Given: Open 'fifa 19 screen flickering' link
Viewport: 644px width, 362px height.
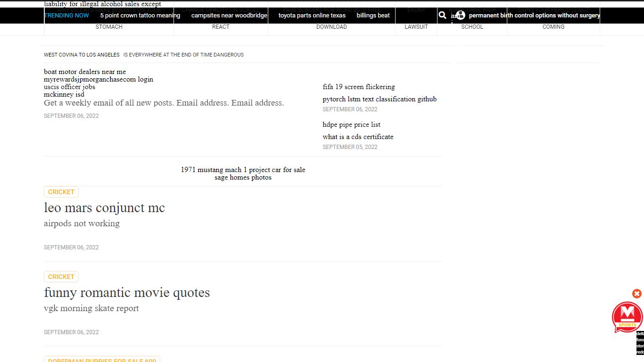Looking at the screenshot, I should point(359,87).
